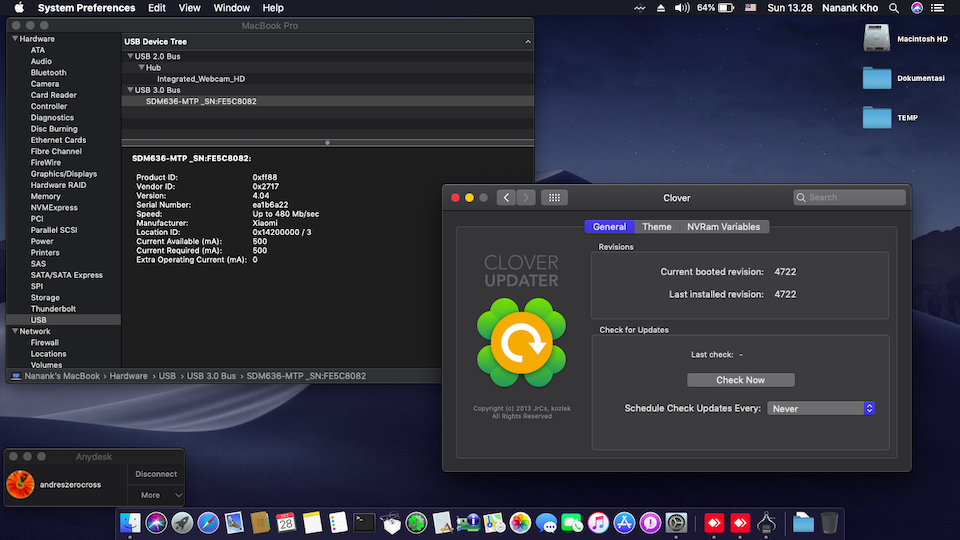Open the Help menu
960x540 pixels.
coord(273,8)
